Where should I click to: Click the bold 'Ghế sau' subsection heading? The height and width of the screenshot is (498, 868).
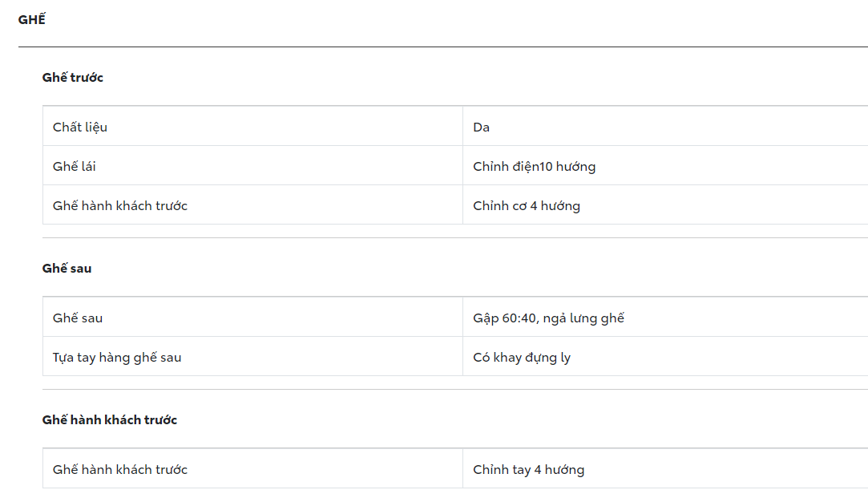pyautogui.click(x=67, y=269)
